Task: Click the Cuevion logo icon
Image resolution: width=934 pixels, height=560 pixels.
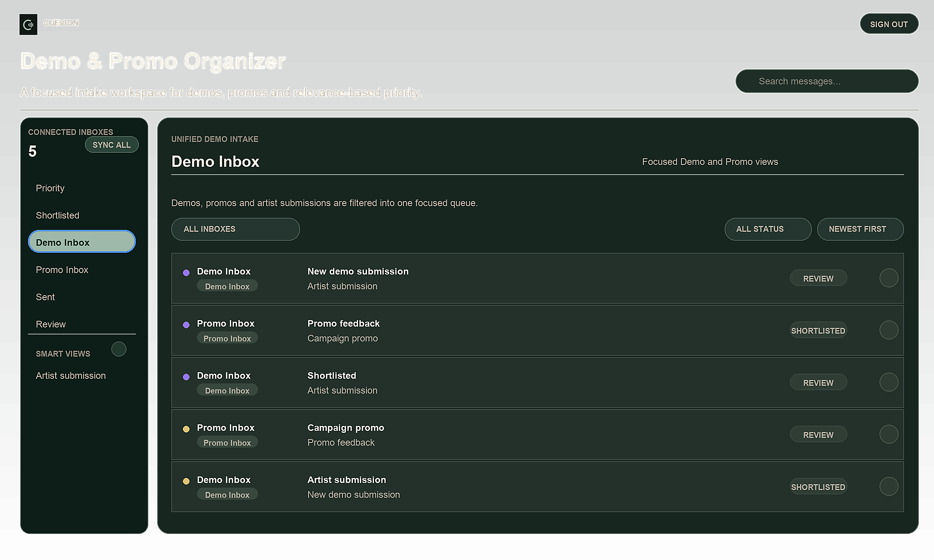Action: (x=28, y=24)
